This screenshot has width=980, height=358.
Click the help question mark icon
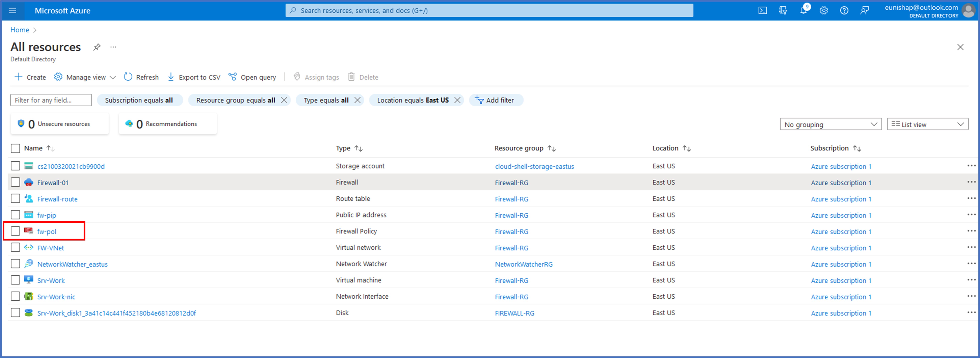844,10
